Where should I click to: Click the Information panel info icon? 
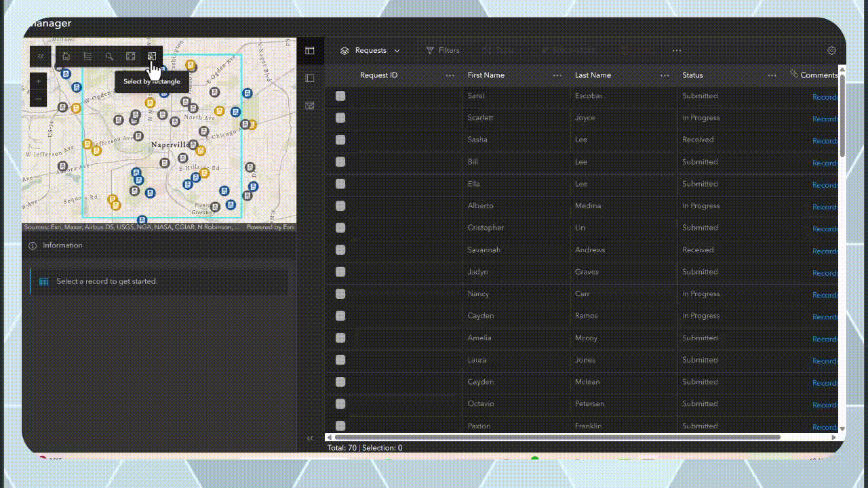[x=33, y=245]
